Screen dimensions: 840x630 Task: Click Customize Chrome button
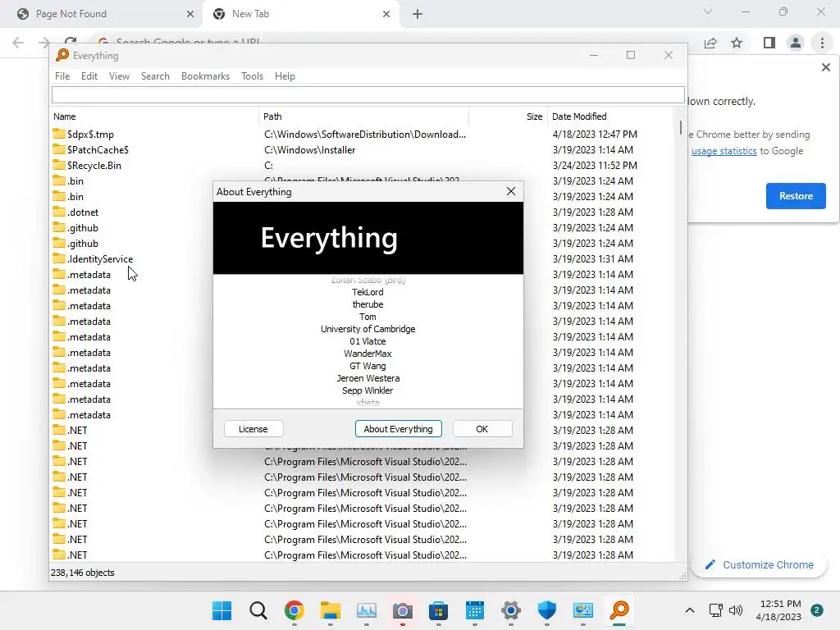point(759,564)
